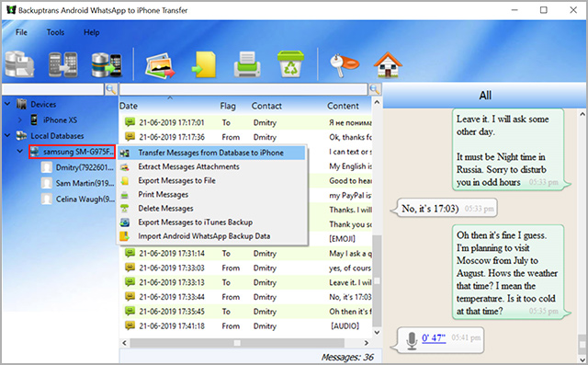The image size is (588, 365).
Task: Click the house home toolbar icon
Action: 388,64
